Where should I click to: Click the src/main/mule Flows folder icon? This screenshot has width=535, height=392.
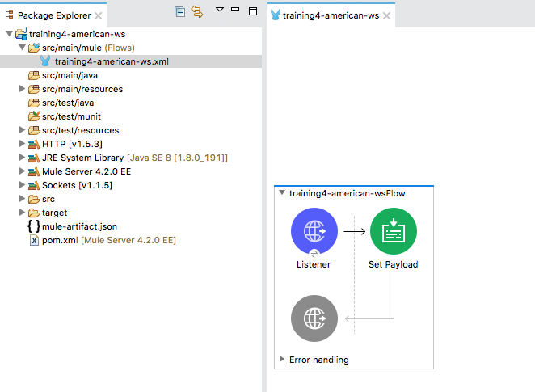(34, 48)
